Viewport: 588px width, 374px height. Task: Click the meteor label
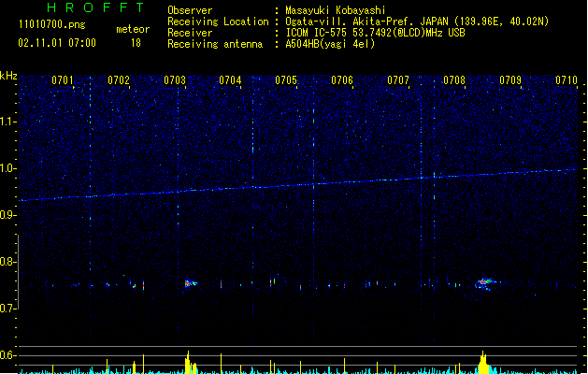[133, 29]
